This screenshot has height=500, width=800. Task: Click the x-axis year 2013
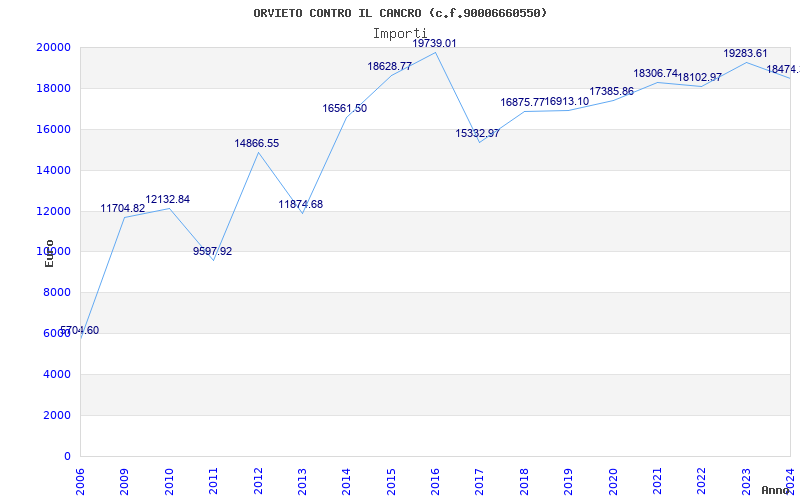point(302,482)
